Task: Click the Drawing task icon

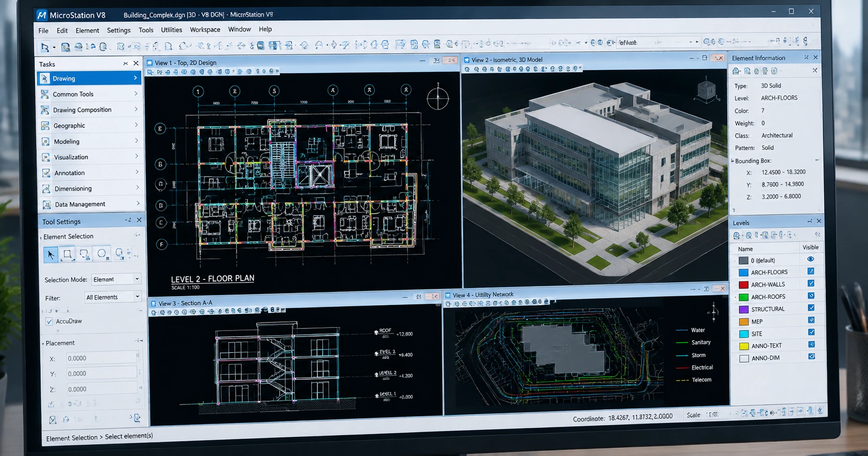Action: click(x=45, y=78)
